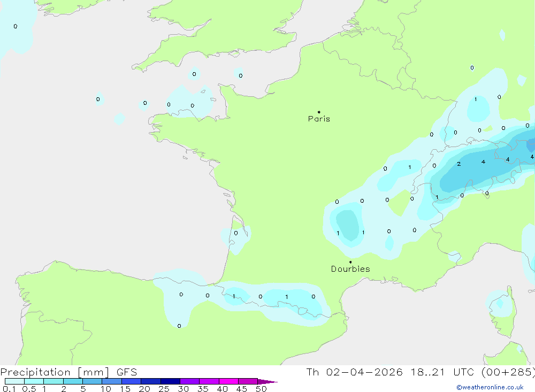This screenshot has width=535, height=392.
Task: Pick the legend swatch between 10 and 15
Action: coord(112,381)
